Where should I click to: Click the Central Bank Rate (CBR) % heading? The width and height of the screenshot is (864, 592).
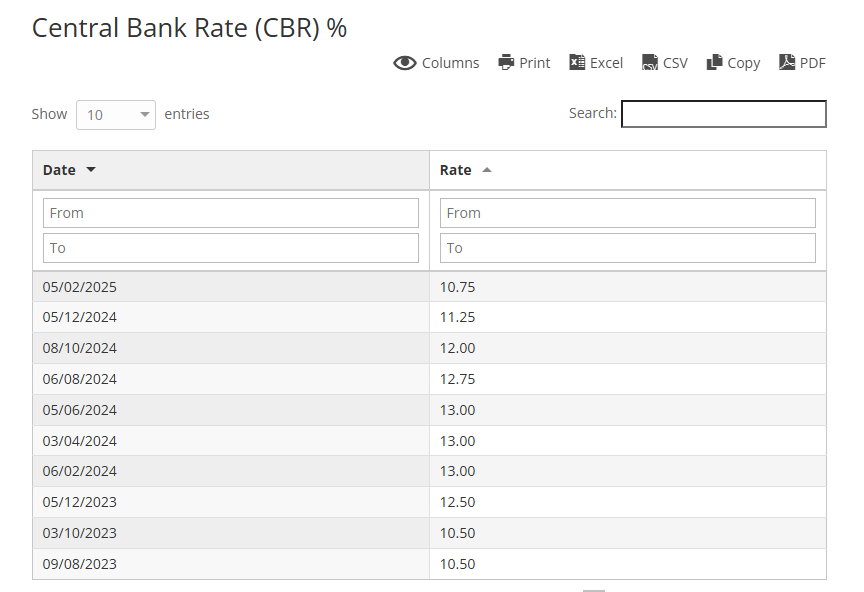pyautogui.click(x=189, y=28)
